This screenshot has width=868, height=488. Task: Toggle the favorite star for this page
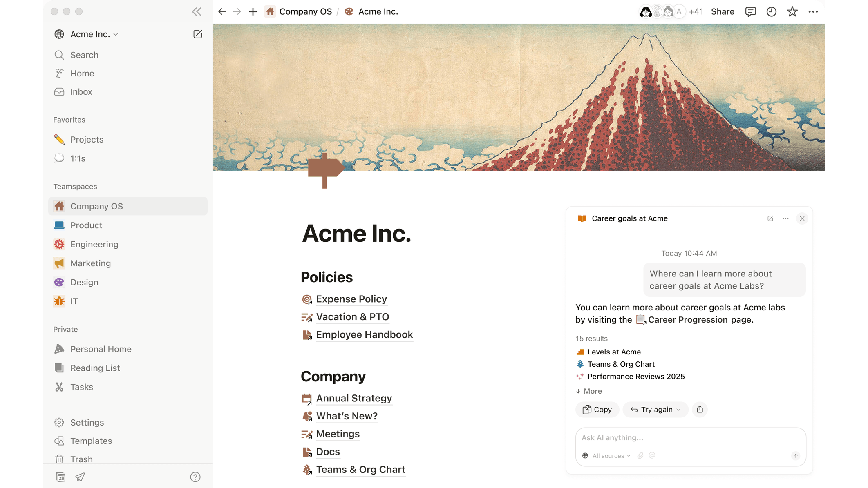coord(792,11)
